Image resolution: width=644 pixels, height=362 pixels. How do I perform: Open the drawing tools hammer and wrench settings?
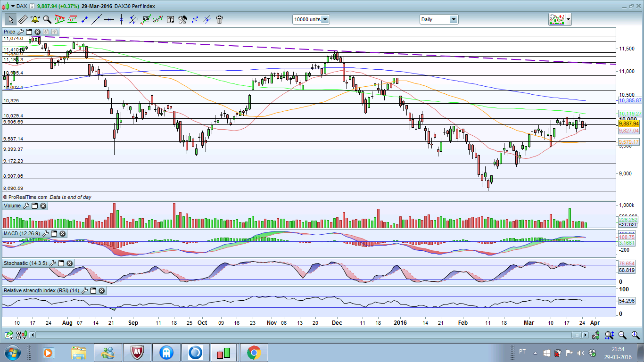(182, 19)
